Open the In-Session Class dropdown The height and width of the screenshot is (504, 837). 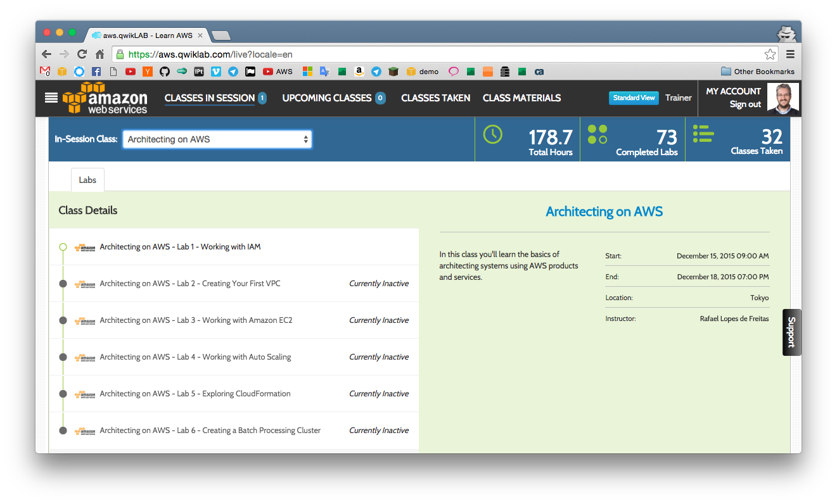[217, 139]
